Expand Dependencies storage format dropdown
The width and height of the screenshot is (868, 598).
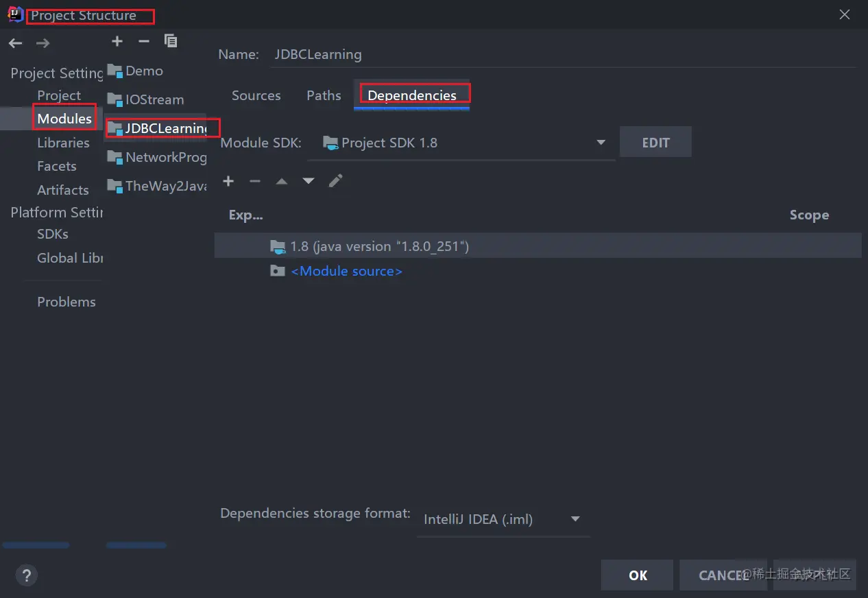click(x=575, y=519)
